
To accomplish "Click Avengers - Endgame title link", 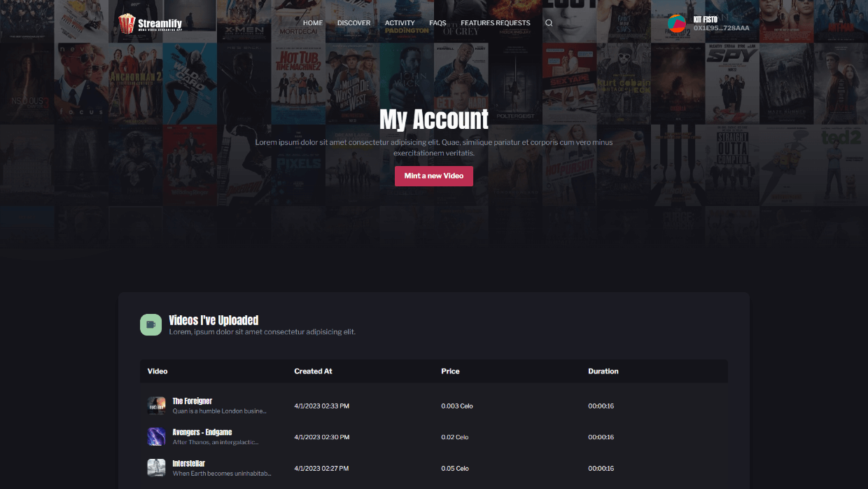I will pos(202,432).
